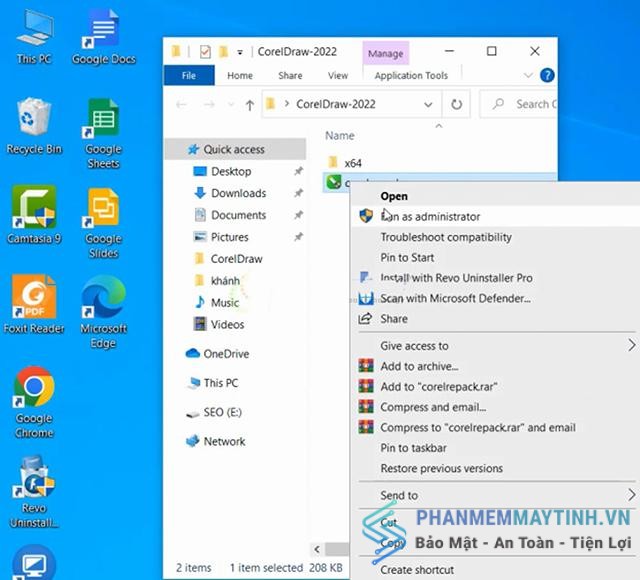The image size is (640, 580).
Task: Click the refresh button in address bar
Action: [456, 104]
